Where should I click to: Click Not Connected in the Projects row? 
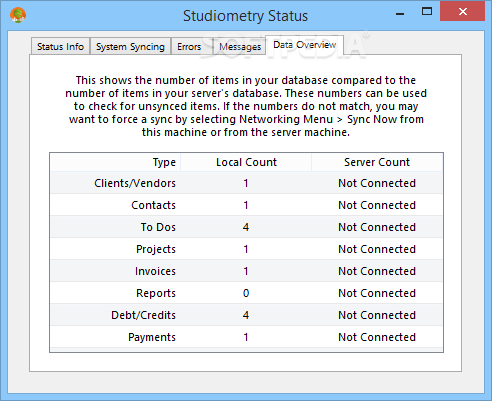377,249
